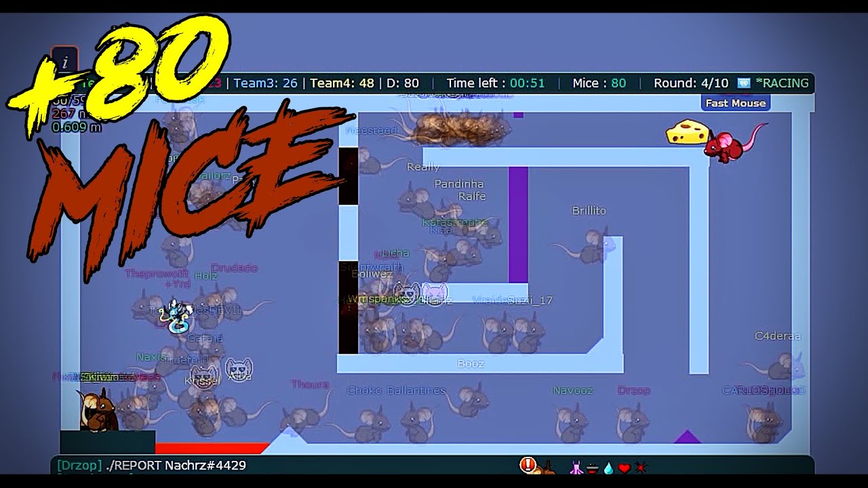The height and width of the screenshot is (488, 868).
Task: Click the red cauldron icon in bottom bar
Action: 592,468
